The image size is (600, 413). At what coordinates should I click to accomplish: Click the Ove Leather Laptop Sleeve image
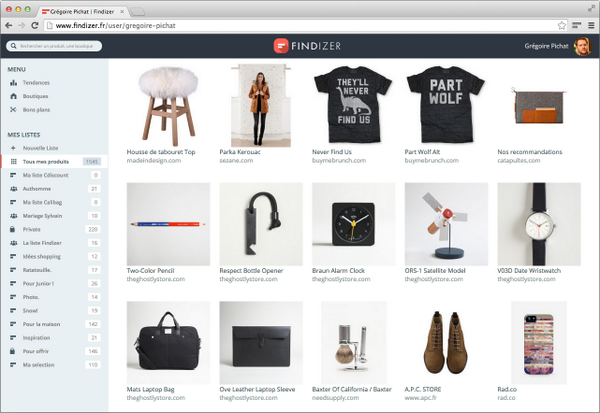coord(261,343)
